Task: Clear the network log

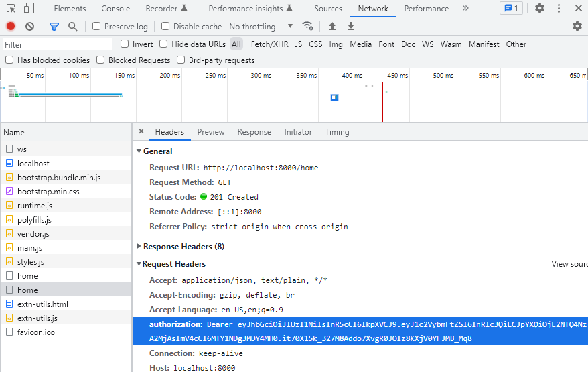Action: click(29, 26)
